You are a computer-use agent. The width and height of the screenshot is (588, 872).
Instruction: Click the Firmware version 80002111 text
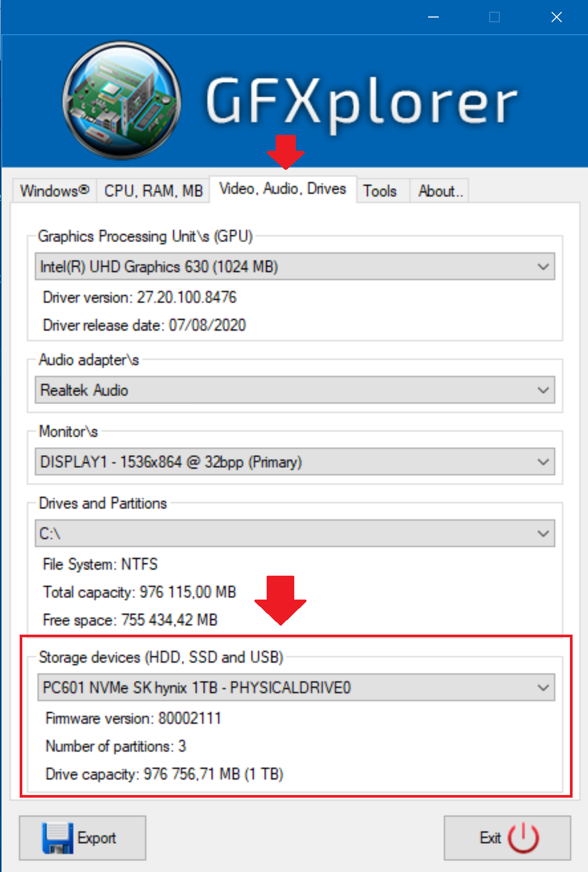[133, 719]
